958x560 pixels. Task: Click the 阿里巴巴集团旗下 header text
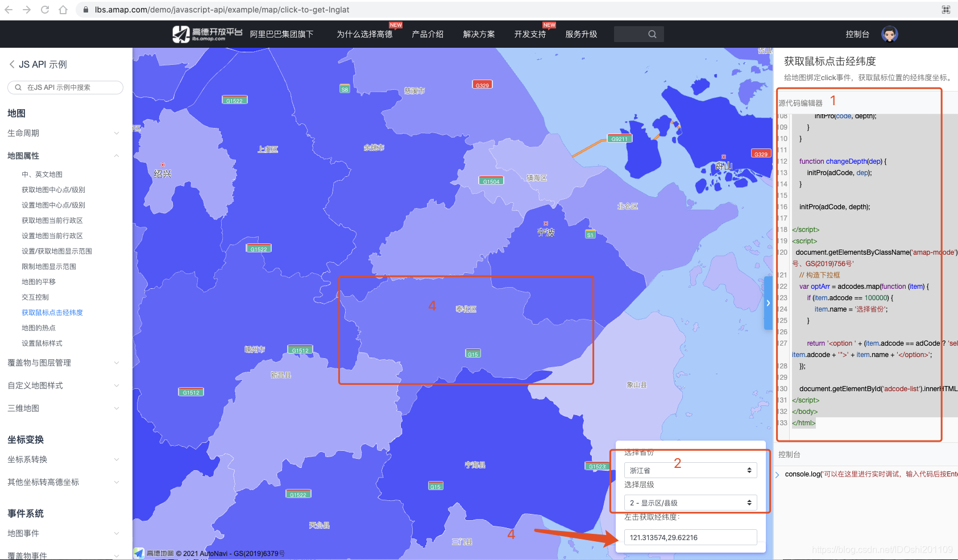(282, 34)
